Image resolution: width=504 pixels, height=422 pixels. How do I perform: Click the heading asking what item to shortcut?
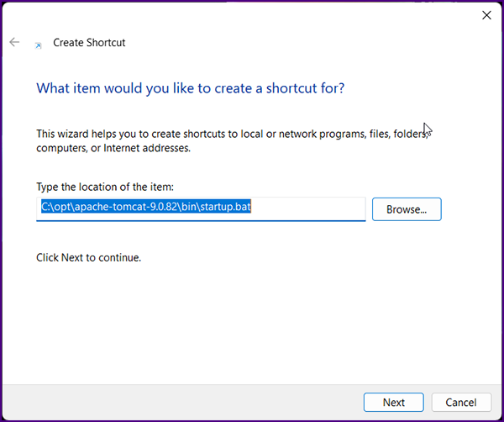[191, 88]
